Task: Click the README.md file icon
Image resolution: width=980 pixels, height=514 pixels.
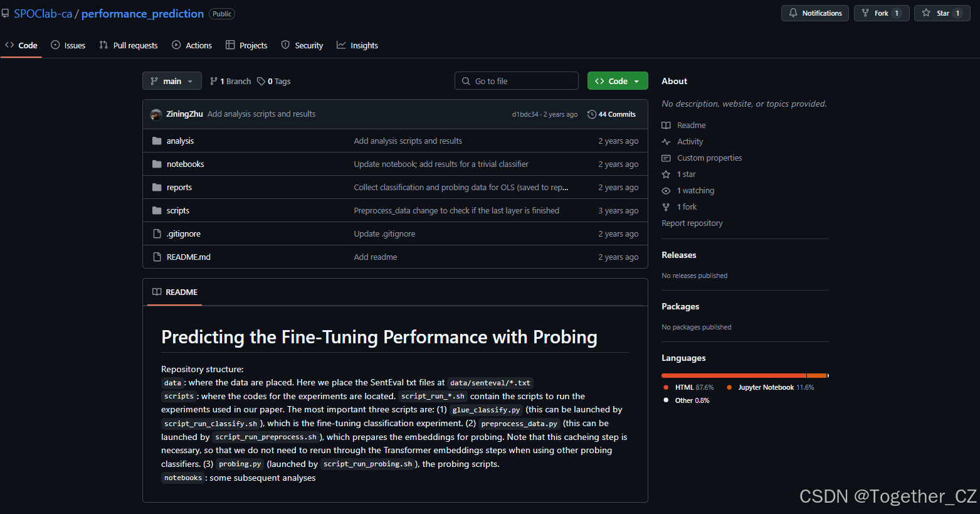Action: (x=157, y=257)
